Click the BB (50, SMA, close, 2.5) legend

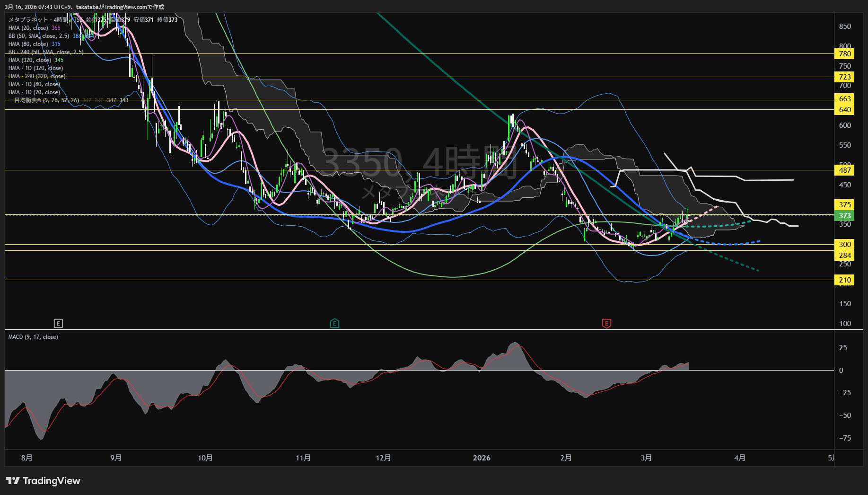(x=39, y=36)
